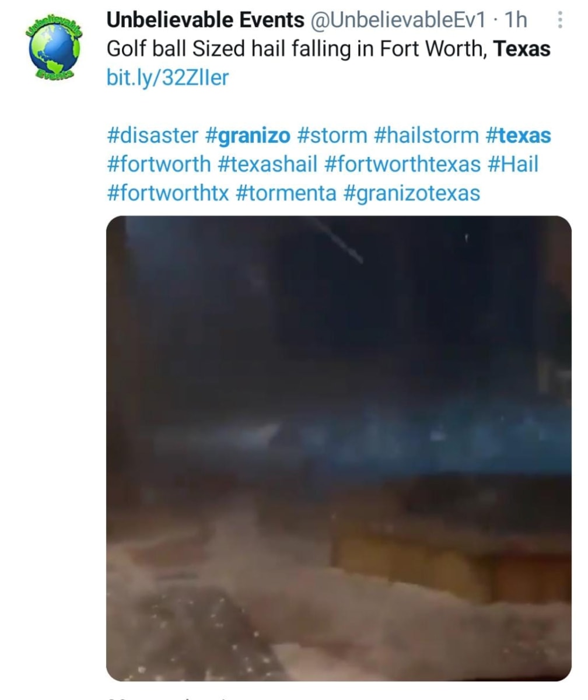
Task: Open the #tormenta hashtag
Action: (286, 192)
